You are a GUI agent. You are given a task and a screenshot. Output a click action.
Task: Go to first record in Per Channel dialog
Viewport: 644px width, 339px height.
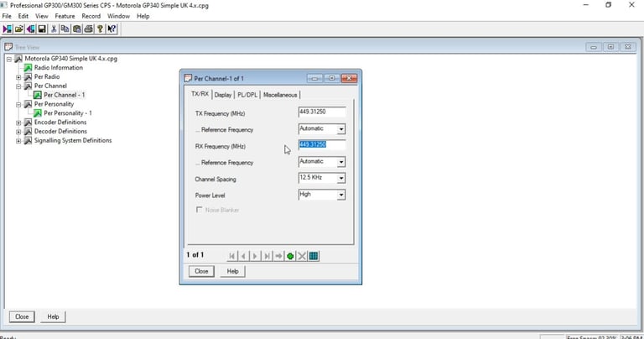(232, 256)
